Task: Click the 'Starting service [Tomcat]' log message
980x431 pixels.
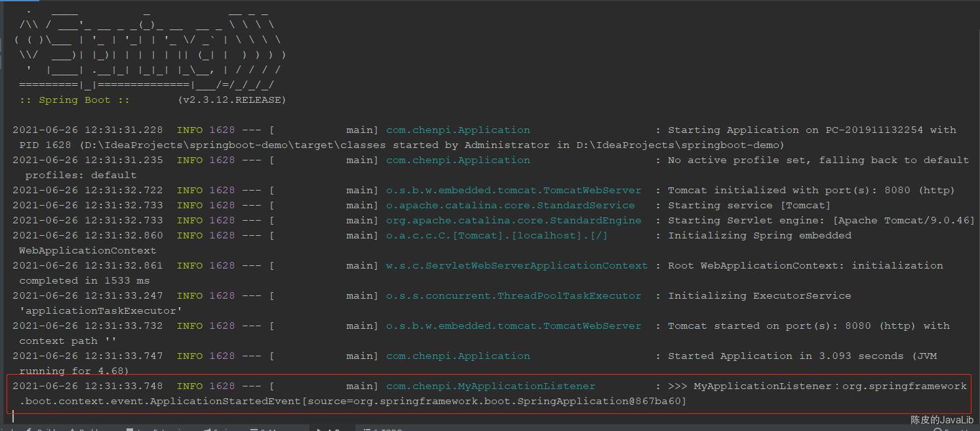Action: [x=750, y=206]
